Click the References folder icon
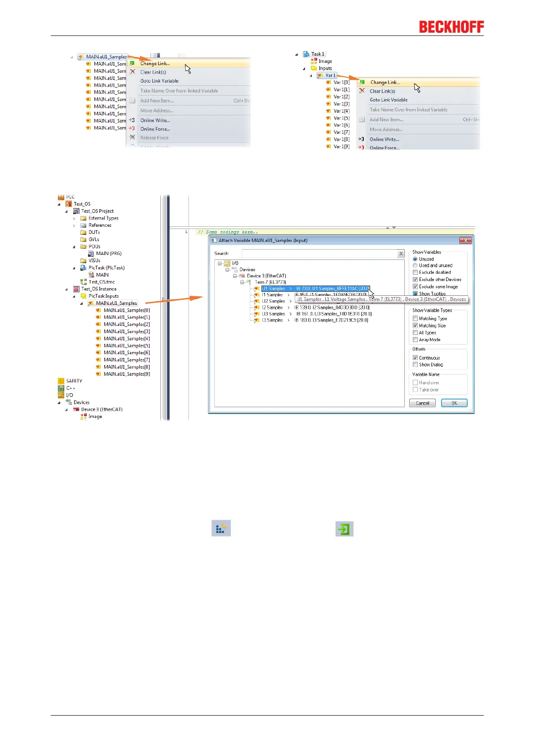535x756 pixels. tap(84, 225)
